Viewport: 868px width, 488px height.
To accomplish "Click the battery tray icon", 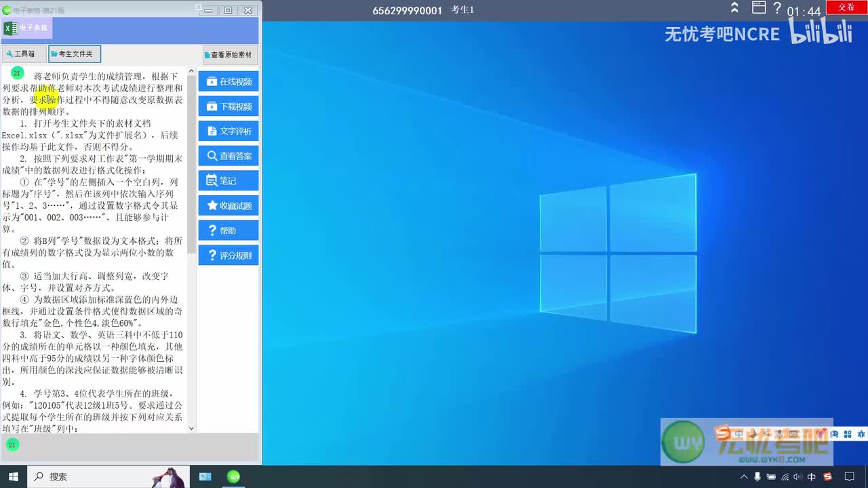I will (x=771, y=476).
